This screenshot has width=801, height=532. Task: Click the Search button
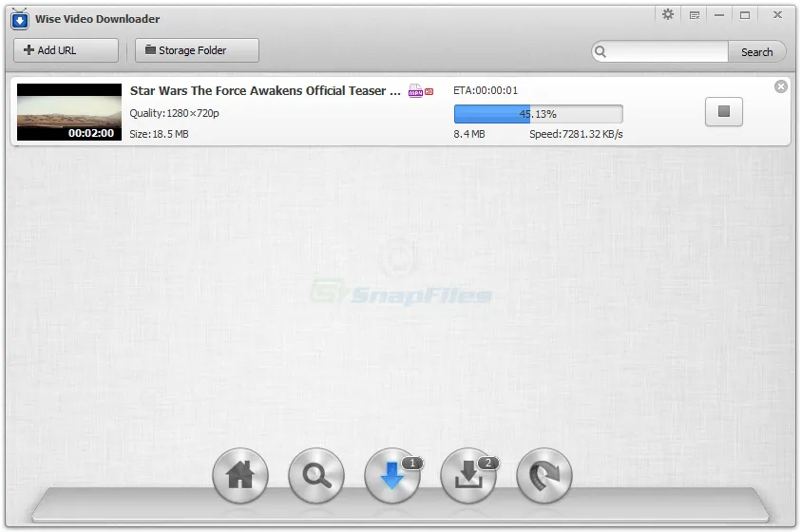pos(757,52)
